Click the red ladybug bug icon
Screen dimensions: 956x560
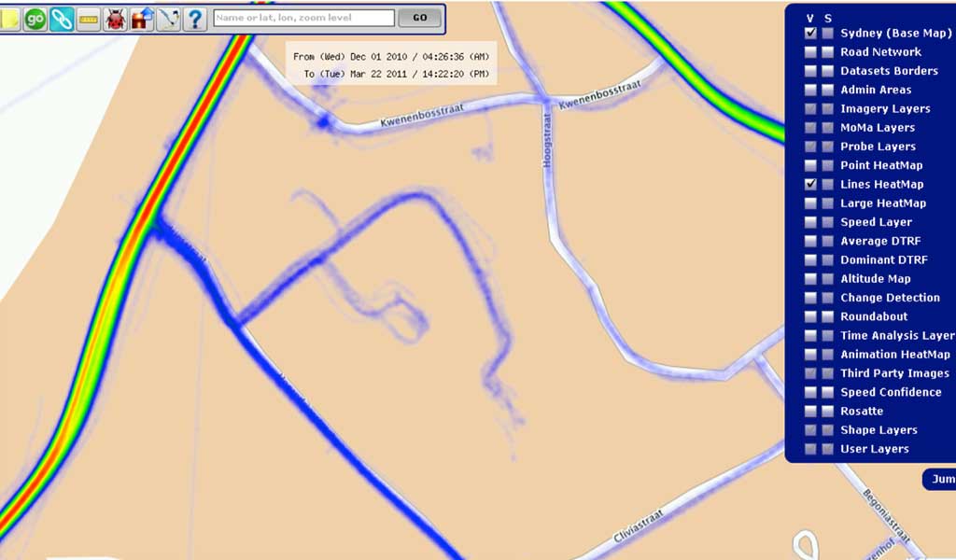pyautogui.click(x=115, y=19)
